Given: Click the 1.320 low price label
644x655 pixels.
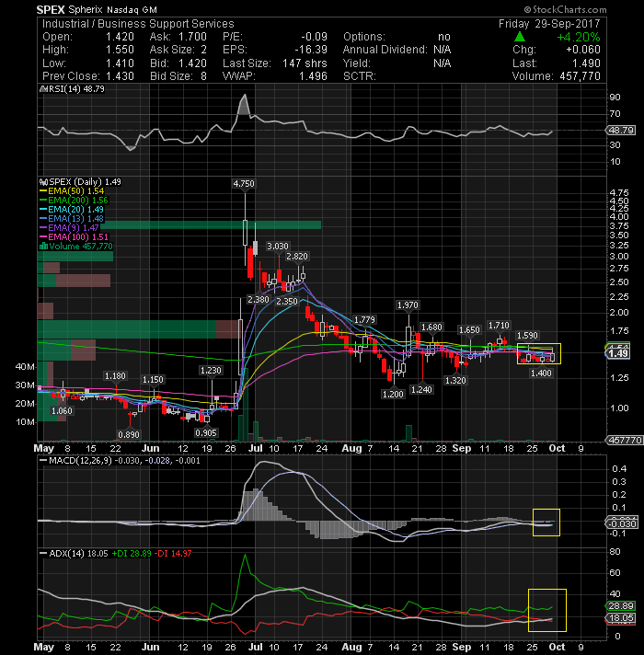Looking at the screenshot, I should (x=455, y=381).
